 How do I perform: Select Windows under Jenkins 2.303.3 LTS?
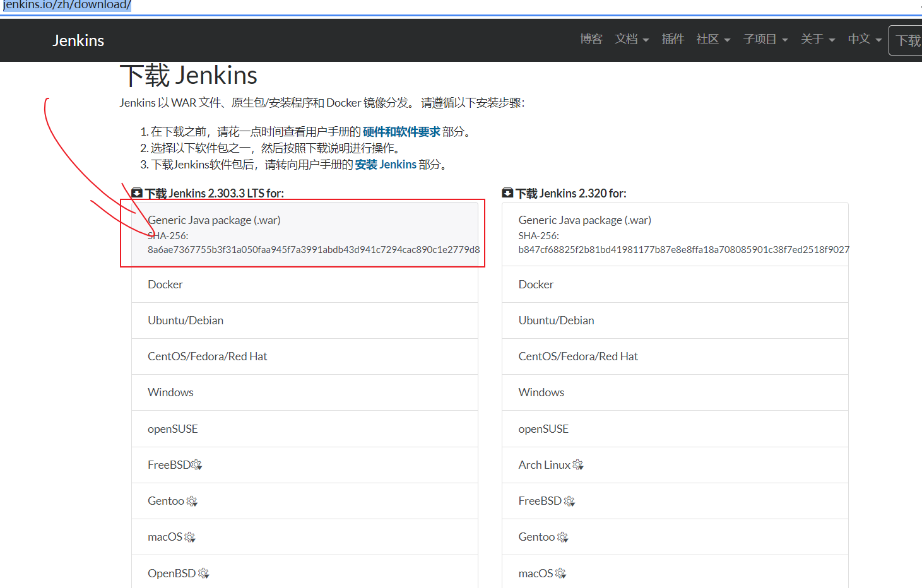point(305,392)
